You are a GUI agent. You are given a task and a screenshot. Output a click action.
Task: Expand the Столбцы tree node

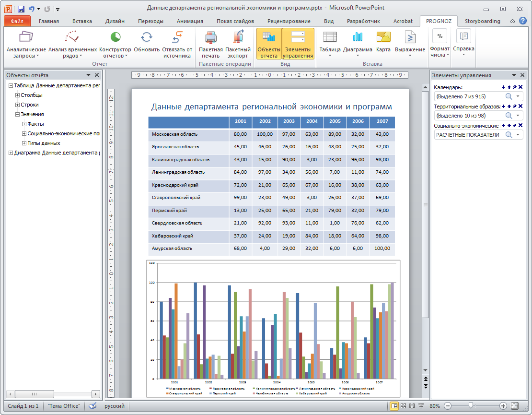[x=17, y=95]
